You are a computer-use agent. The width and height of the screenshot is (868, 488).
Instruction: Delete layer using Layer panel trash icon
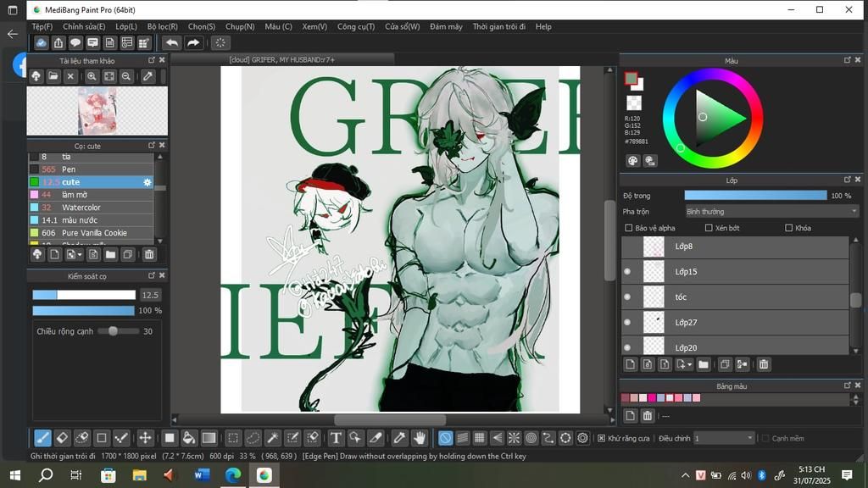pos(763,364)
